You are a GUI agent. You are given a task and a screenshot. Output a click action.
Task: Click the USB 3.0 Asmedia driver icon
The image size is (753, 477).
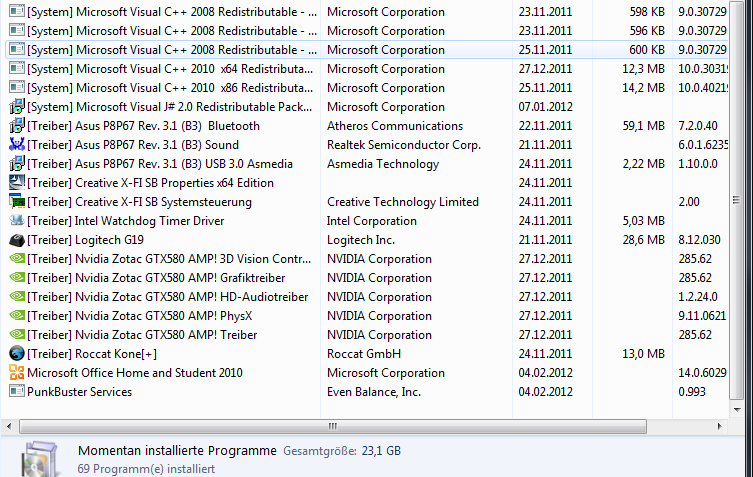[x=17, y=164]
